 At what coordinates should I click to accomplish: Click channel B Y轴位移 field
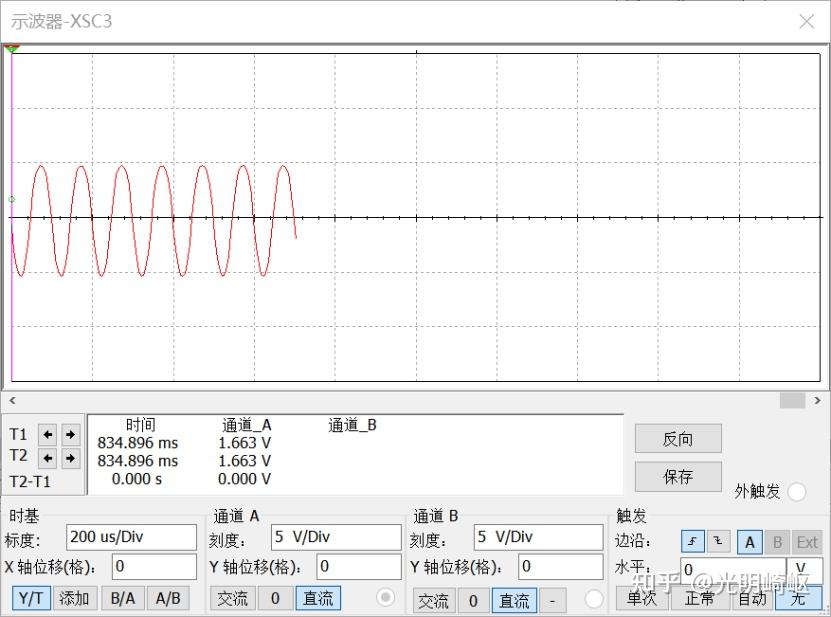[x=561, y=567]
